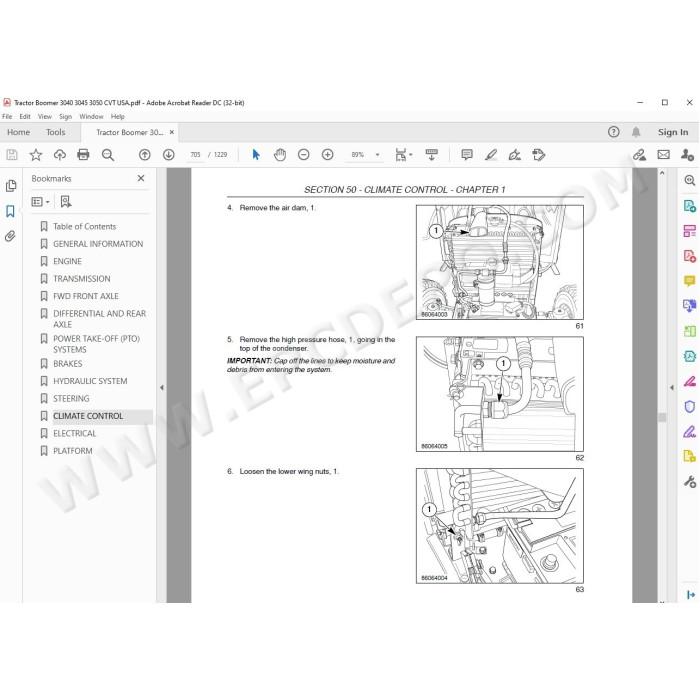Click the star to bookmark file
Image resolution: width=700 pixels, height=700 pixels.
pos(36,155)
